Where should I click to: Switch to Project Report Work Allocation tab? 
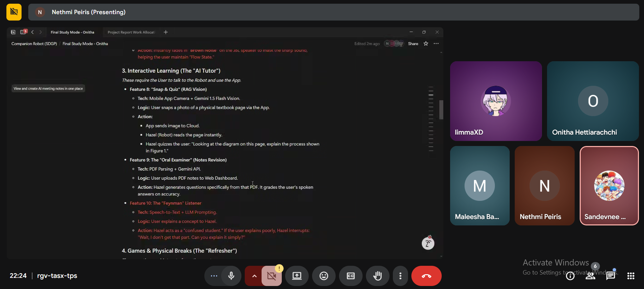coord(131,32)
